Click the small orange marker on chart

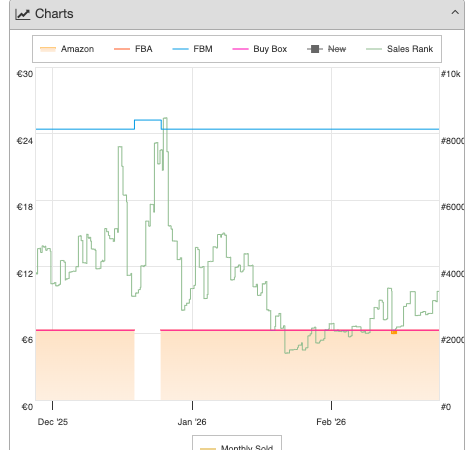point(394,332)
